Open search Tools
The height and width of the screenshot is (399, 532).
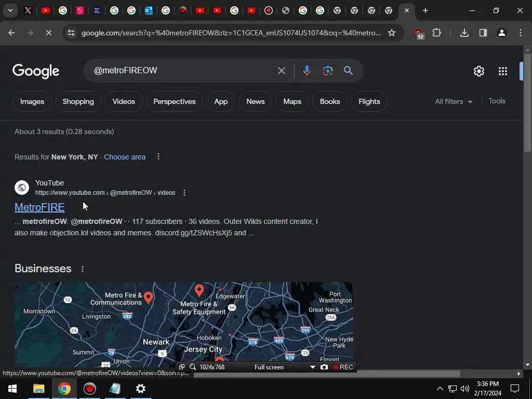(x=497, y=101)
